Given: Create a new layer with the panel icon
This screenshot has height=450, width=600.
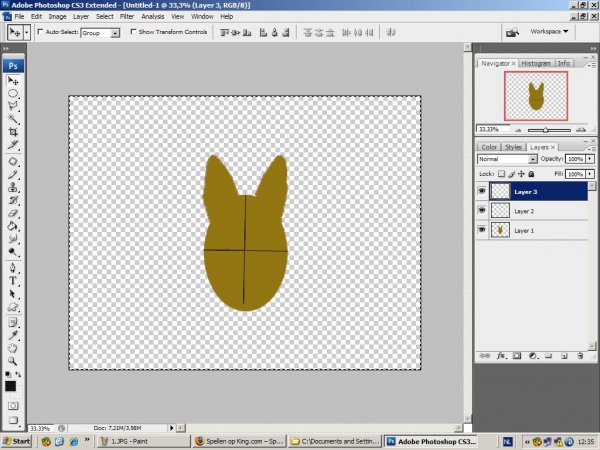Looking at the screenshot, I should point(564,356).
